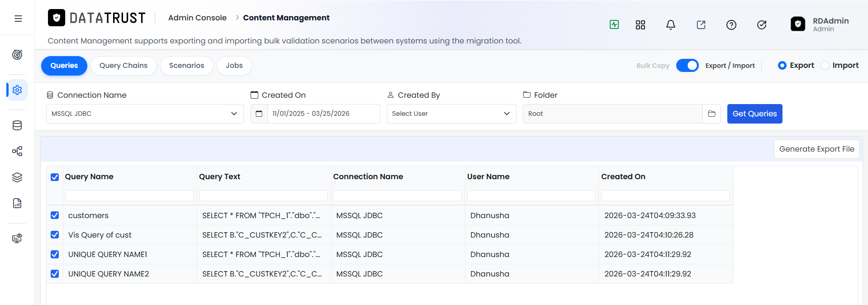Open the date range calendar icon
This screenshot has height=305, width=868.
(259, 114)
